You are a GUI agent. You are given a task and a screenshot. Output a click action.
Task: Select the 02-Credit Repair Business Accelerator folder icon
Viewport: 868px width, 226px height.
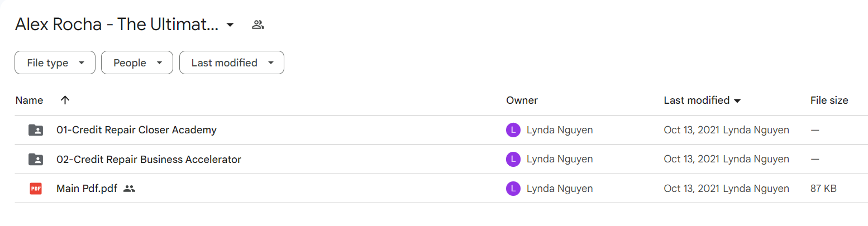(x=36, y=160)
